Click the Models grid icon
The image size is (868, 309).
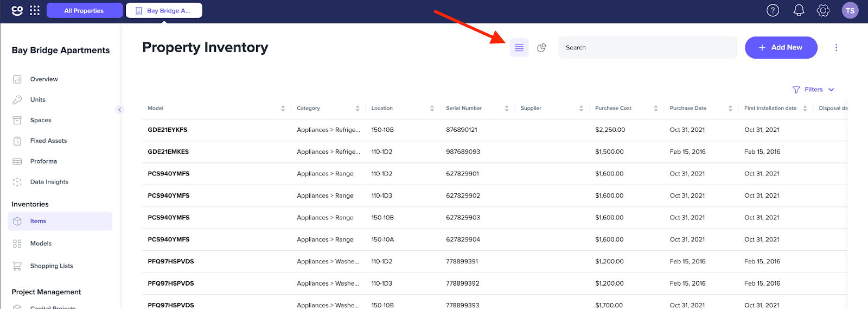17,244
